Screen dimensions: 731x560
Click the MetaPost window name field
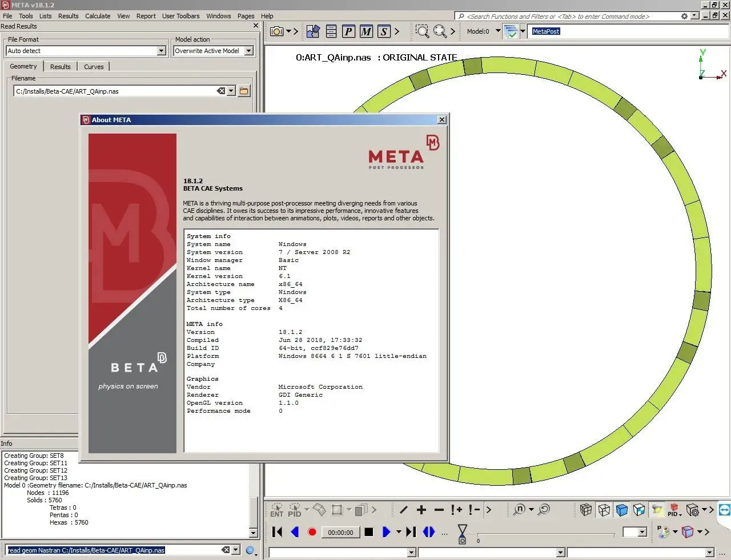(x=629, y=31)
